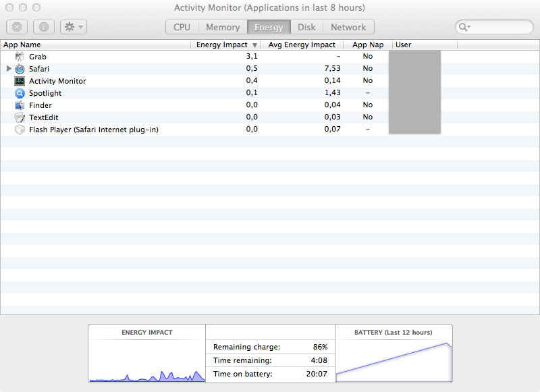Select the Grab row name
Image resolution: width=540 pixels, height=392 pixels.
[x=38, y=57]
